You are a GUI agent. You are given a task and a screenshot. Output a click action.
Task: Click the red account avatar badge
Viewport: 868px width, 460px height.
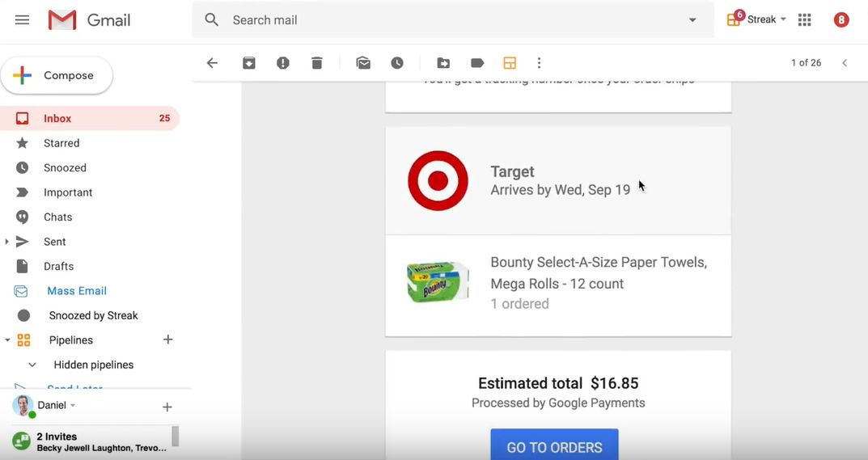tap(840, 20)
